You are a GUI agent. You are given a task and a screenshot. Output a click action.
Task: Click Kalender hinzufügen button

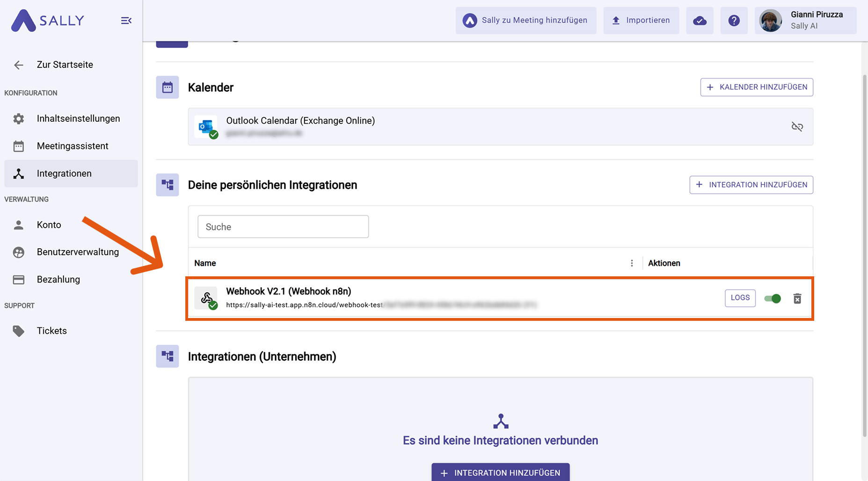click(x=756, y=87)
